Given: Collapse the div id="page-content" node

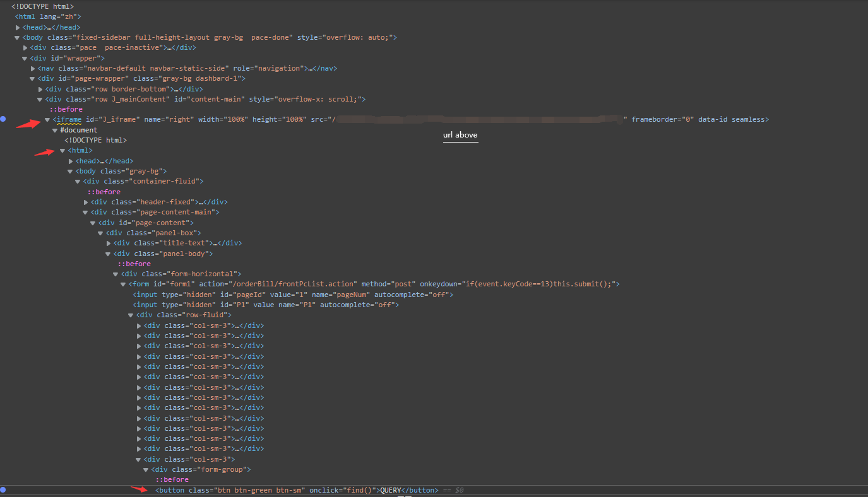Looking at the screenshot, I should point(93,223).
